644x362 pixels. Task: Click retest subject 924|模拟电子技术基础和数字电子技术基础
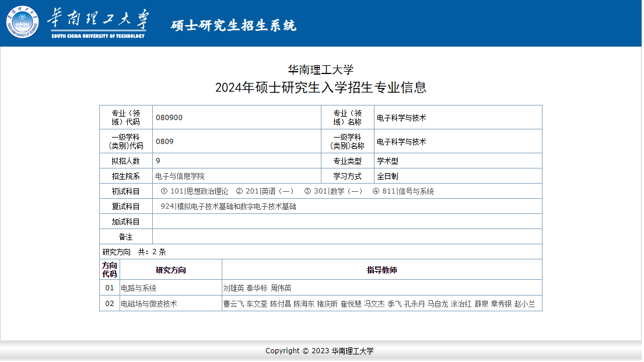coord(228,207)
